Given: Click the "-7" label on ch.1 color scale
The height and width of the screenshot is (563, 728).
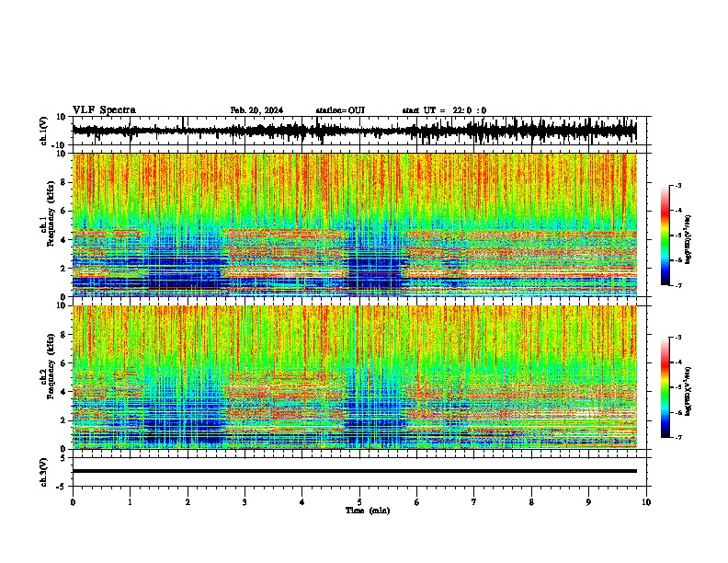Looking at the screenshot, I should [x=678, y=285].
